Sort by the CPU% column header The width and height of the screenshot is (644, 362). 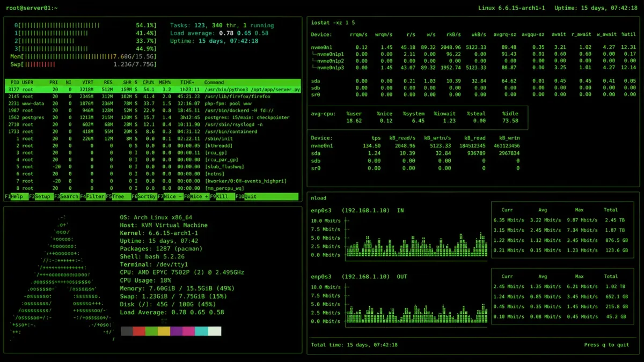click(148, 82)
